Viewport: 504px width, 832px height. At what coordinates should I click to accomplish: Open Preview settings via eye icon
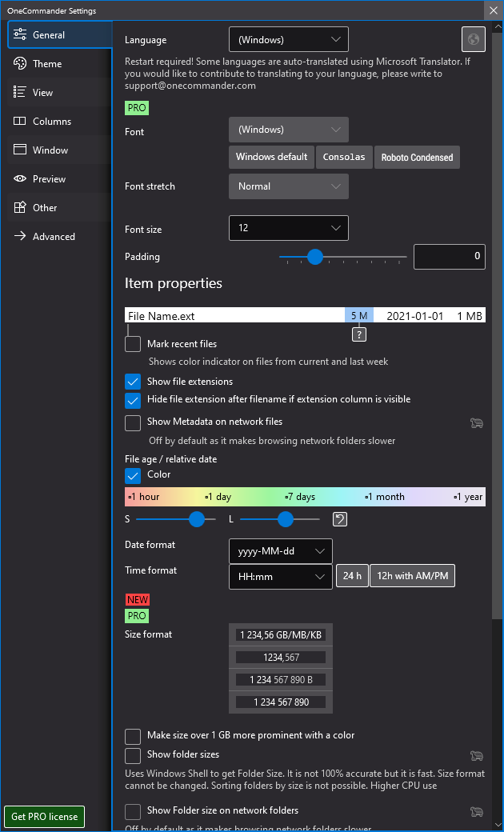pyautogui.click(x=20, y=179)
